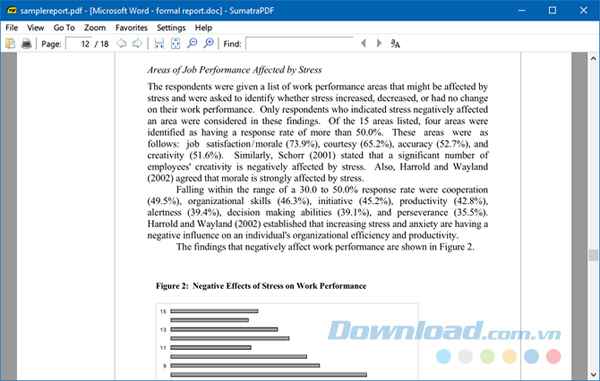
Task: Toggle Match Case icon
Action: coord(395,44)
